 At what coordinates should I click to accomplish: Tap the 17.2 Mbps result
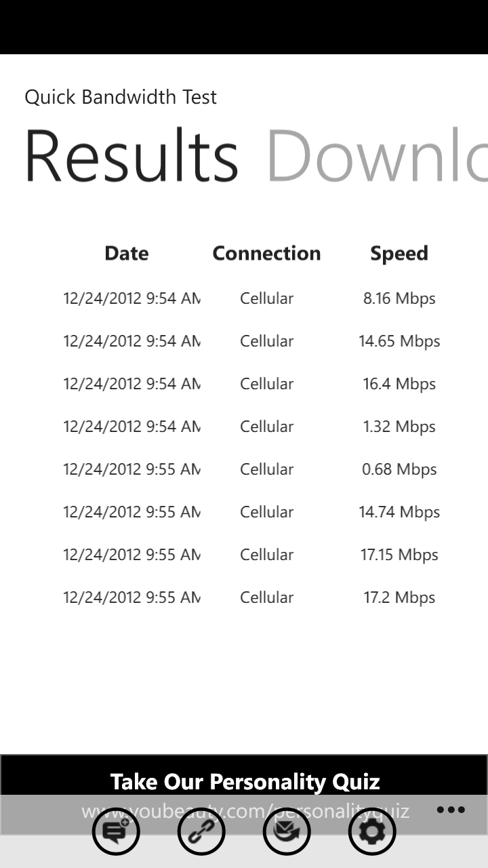tap(399, 597)
